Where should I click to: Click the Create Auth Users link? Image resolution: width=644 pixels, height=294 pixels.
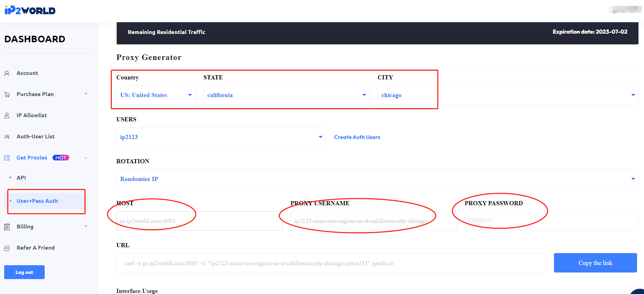pyautogui.click(x=357, y=137)
